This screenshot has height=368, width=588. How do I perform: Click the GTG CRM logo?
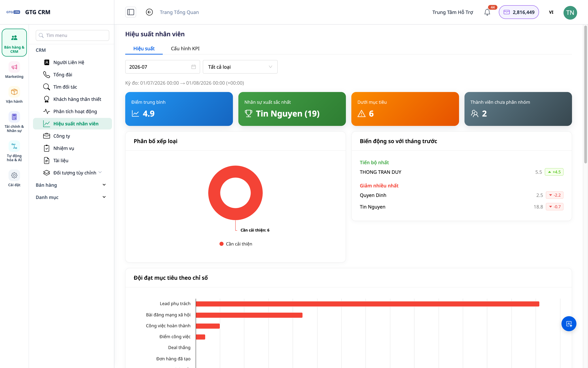pos(13,12)
